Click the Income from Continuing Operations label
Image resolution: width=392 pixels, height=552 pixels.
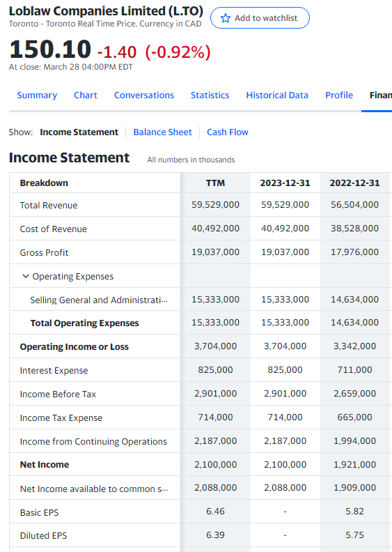[93, 441]
